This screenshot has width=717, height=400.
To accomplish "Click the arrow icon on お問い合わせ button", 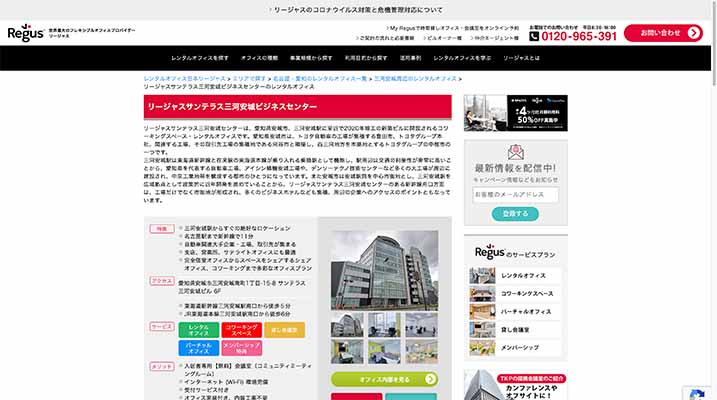I will (694, 33).
